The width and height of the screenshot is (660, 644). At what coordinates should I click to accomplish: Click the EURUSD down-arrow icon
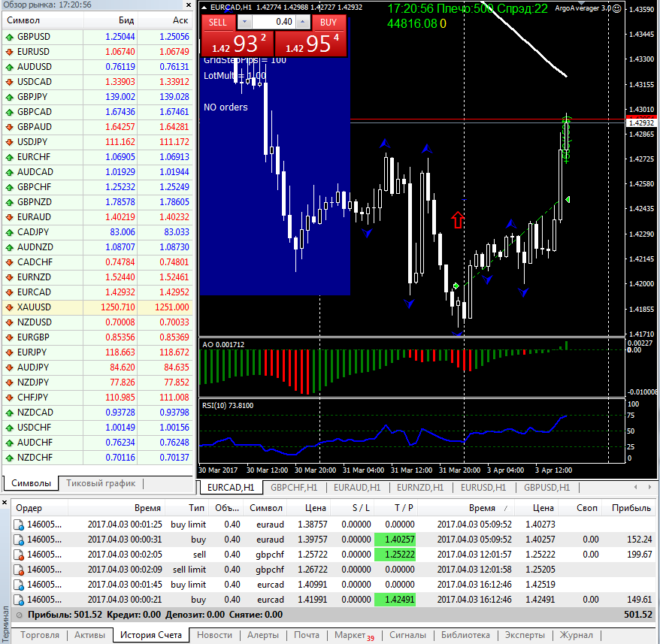coord(9,52)
